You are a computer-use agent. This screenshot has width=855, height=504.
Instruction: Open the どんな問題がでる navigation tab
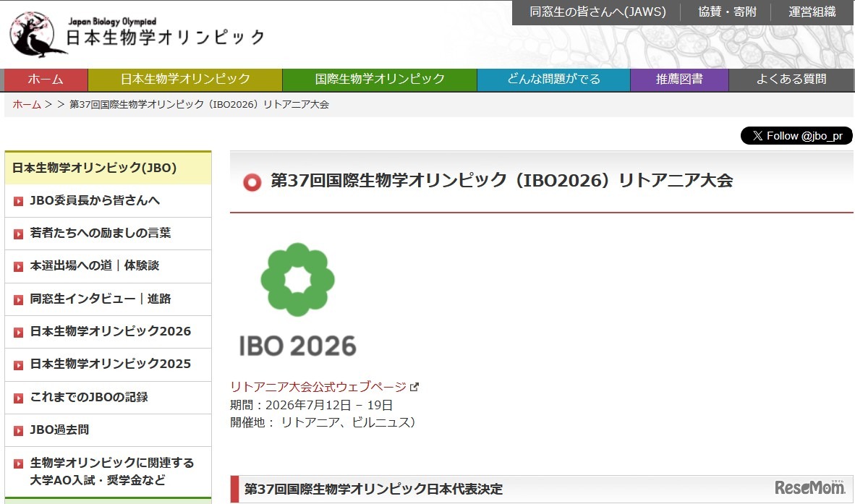click(x=553, y=80)
